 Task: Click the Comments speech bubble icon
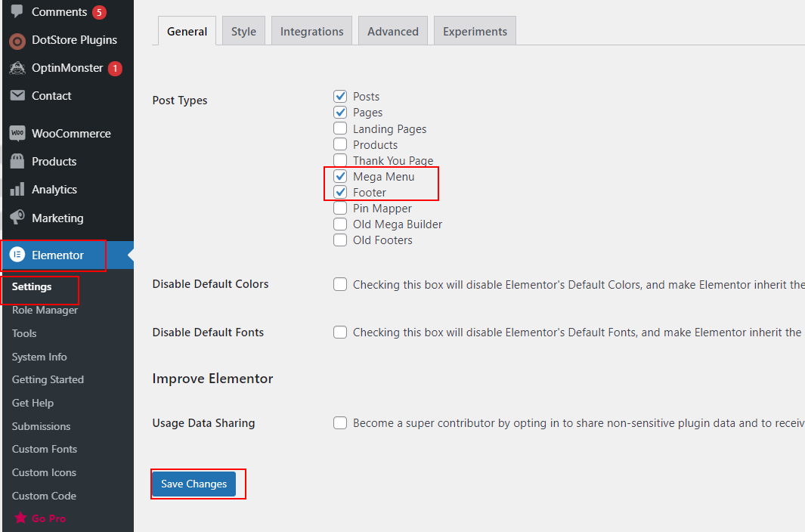(x=17, y=11)
